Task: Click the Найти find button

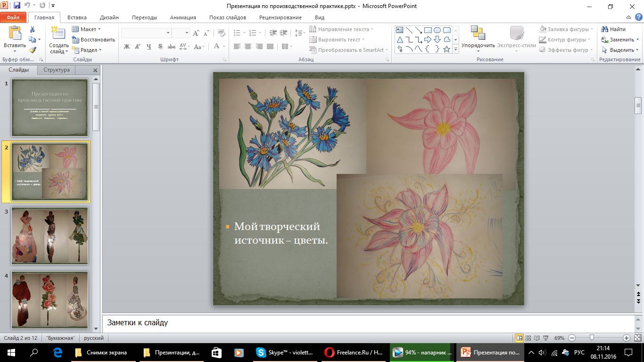Action: coord(614,29)
